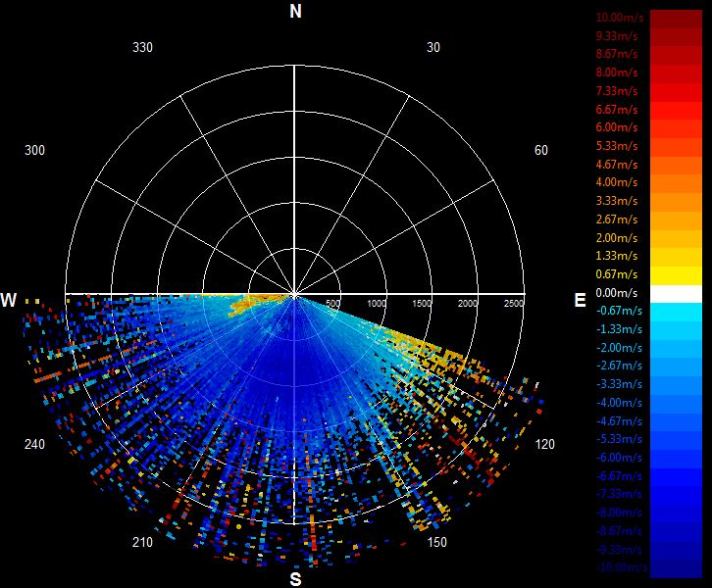Click the 6.00m/s legend label

[617, 127]
